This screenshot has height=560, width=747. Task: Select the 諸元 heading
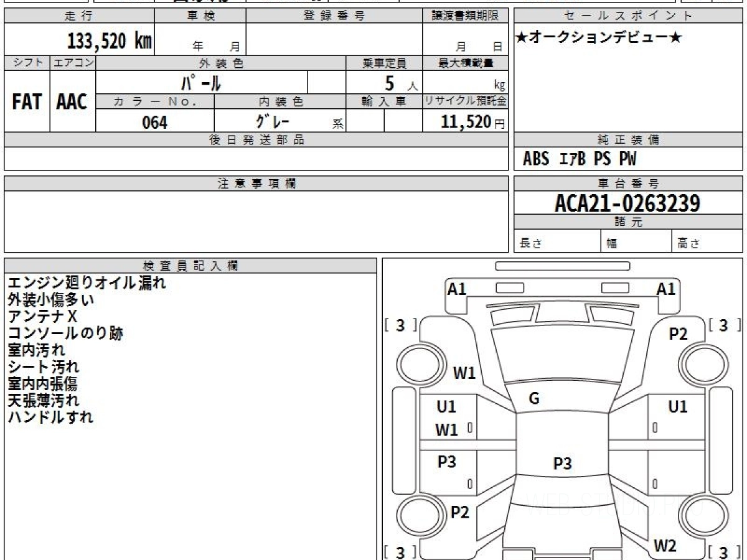pos(628,222)
